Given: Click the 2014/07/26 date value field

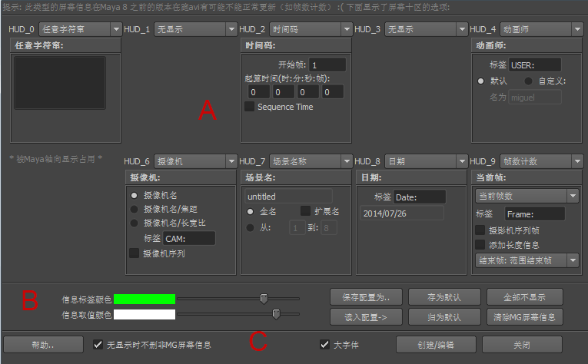Looking at the screenshot, I should 402,213.
